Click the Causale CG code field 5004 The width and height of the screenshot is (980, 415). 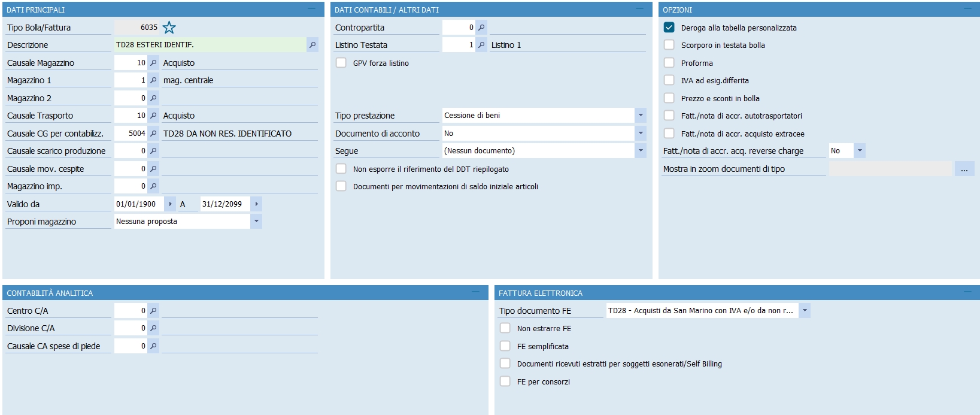point(131,134)
